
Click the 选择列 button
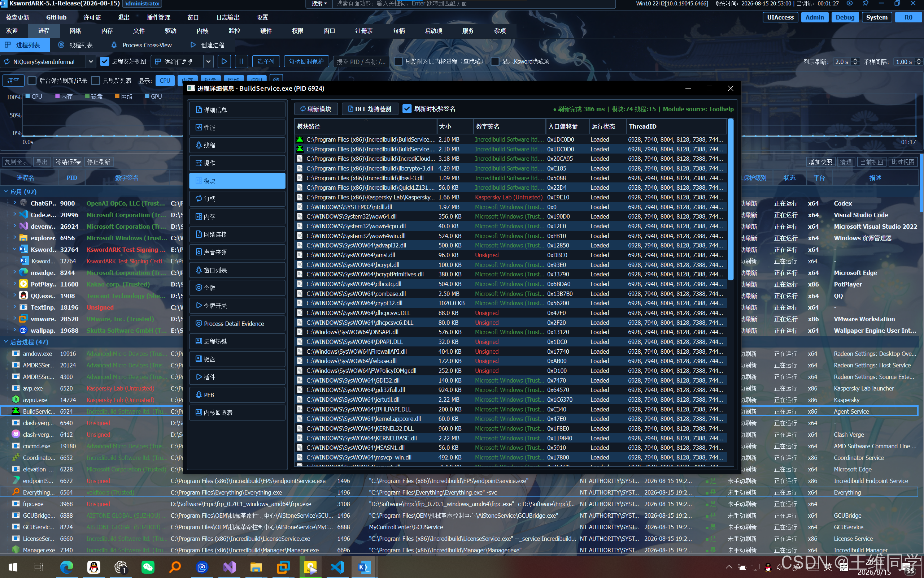coord(266,61)
